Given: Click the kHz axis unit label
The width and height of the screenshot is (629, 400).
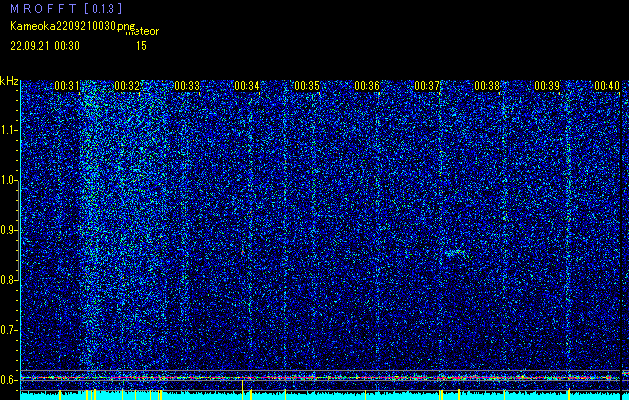Looking at the screenshot, I should (x=9, y=81).
